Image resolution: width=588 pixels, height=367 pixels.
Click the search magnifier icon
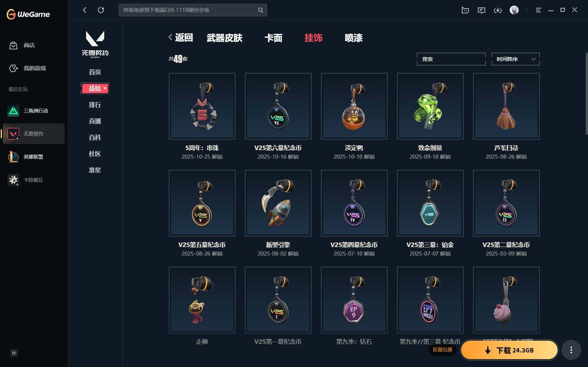(260, 10)
